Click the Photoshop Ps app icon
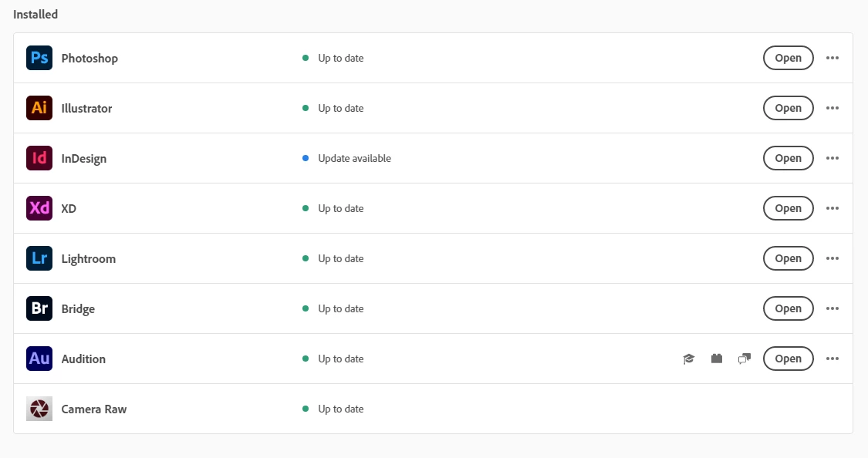This screenshot has width=868, height=458. [39, 58]
